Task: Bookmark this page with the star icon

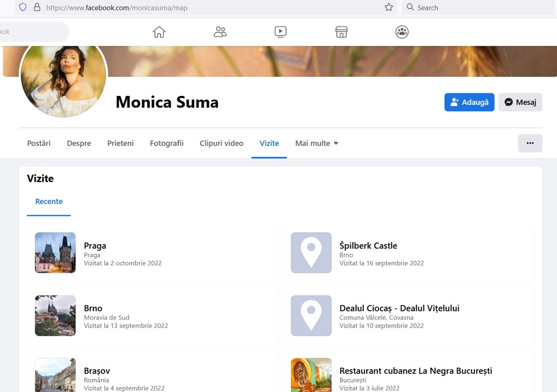Action: point(389,7)
